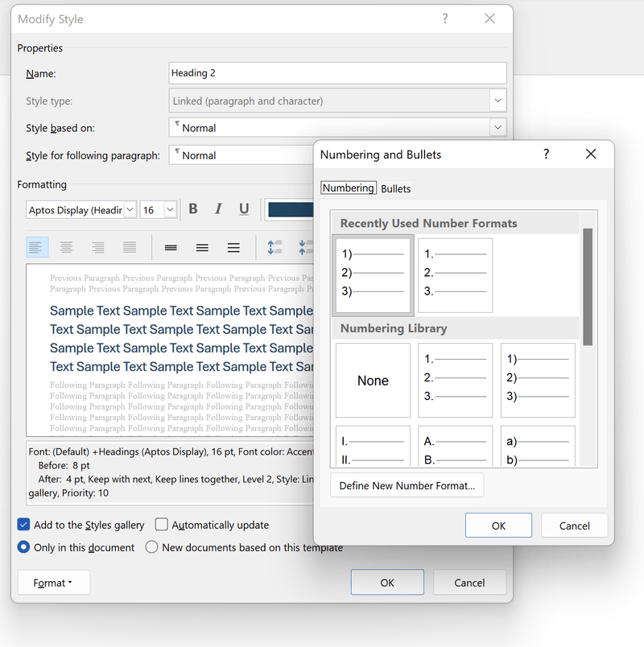
Task: Toggle Bold formatting button
Action: click(192, 209)
